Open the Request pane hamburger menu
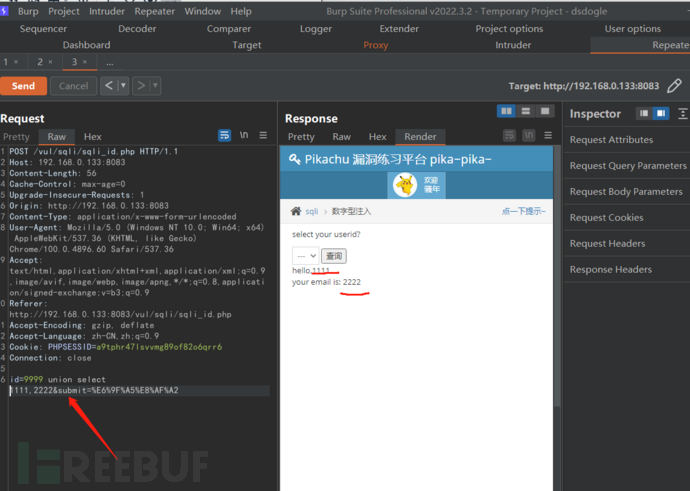Image resolution: width=690 pixels, height=491 pixels. (263, 135)
